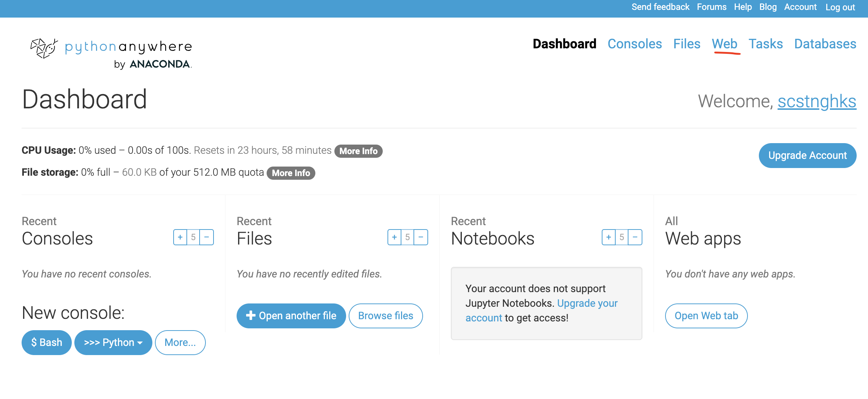The height and width of the screenshot is (399, 868).
Task: Start a new Bash console
Action: 47,343
